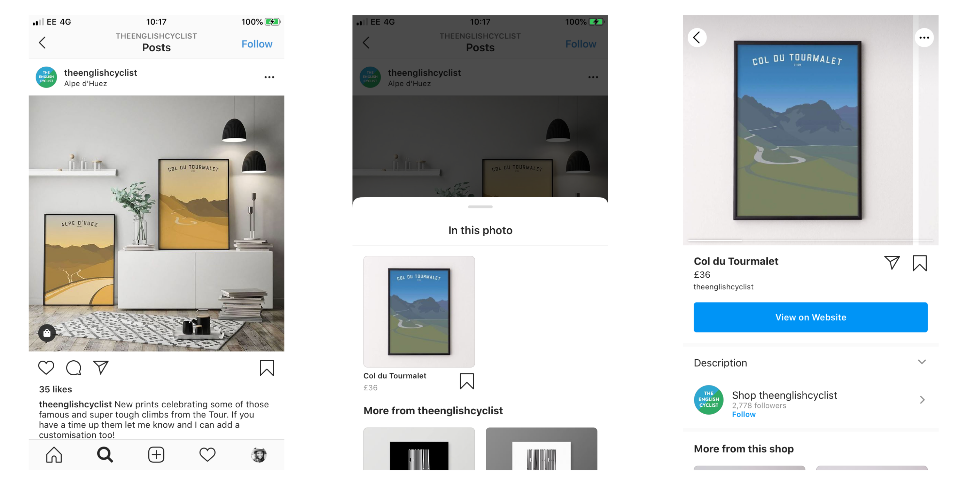Grab the bottom sheet drag handle
This screenshot has height=490, width=980.
click(x=480, y=206)
